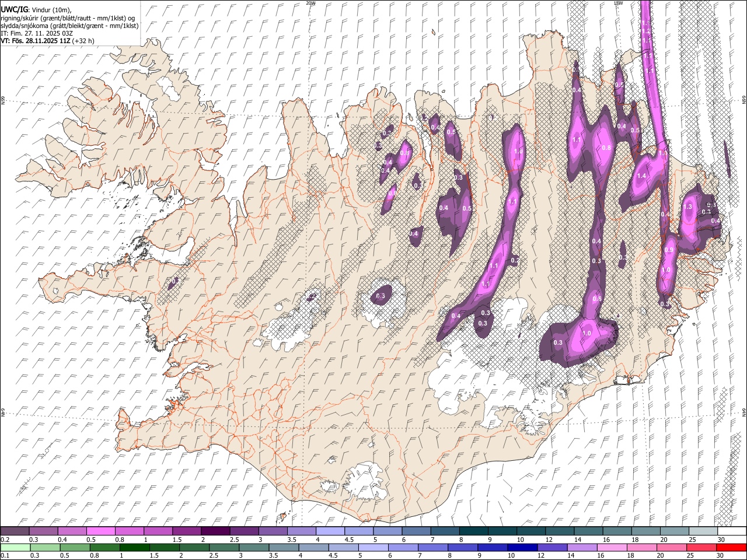Image resolution: width=747 pixels, height=560 pixels.
Task: Select the white snow-scale swatch at 30
Action: pyautogui.click(x=732, y=531)
